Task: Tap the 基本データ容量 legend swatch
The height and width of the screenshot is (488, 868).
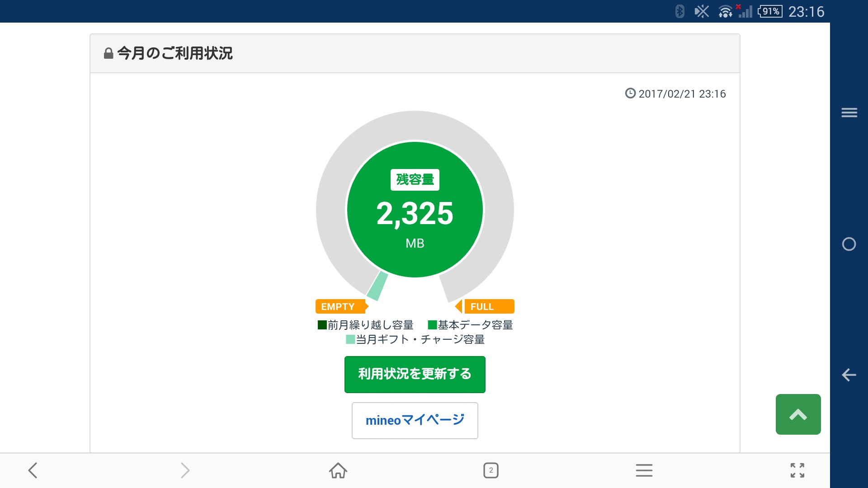Action: click(x=432, y=325)
